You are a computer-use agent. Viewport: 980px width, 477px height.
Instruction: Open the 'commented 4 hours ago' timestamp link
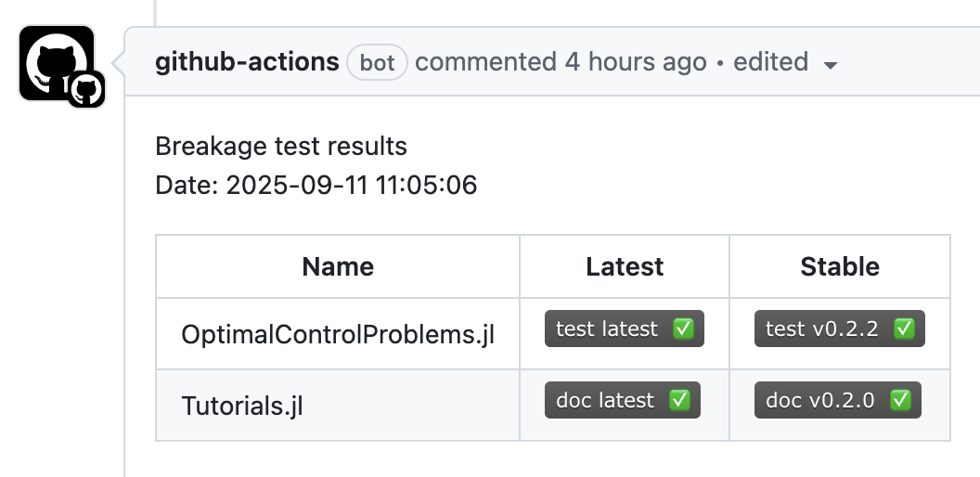coord(561,62)
